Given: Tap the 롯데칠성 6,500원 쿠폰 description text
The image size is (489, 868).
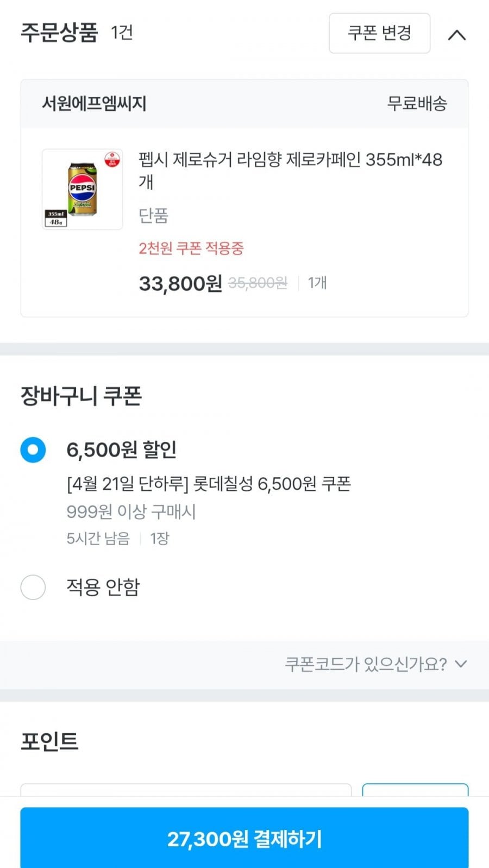Looking at the screenshot, I should (209, 483).
